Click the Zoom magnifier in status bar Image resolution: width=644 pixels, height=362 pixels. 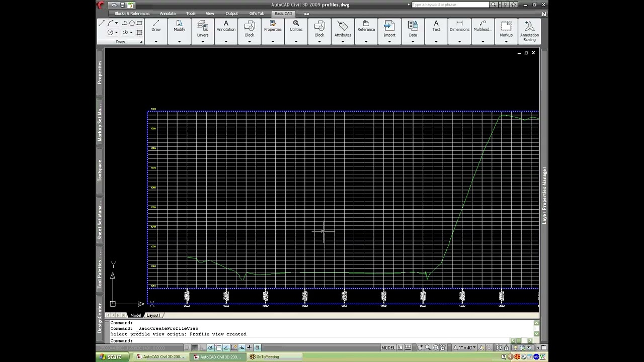427,347
